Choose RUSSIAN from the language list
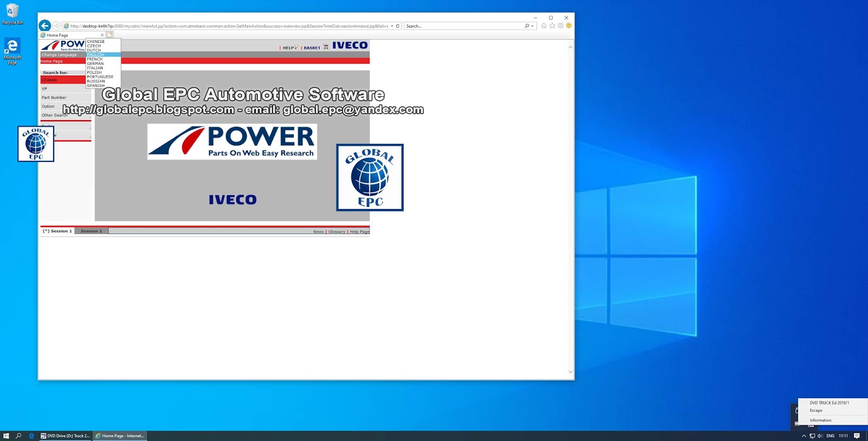868x441 pixels. pos(103,81)
